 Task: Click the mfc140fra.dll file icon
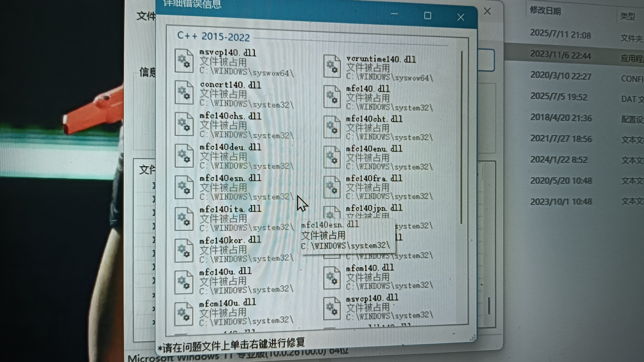(332, 187)
